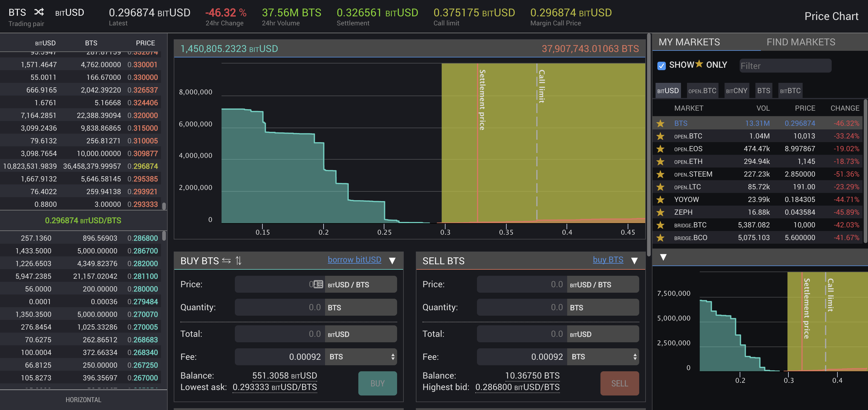Toggle the star for BRIDGE.BTC market row
Screen dimensions: 868x410
(660, 225)
